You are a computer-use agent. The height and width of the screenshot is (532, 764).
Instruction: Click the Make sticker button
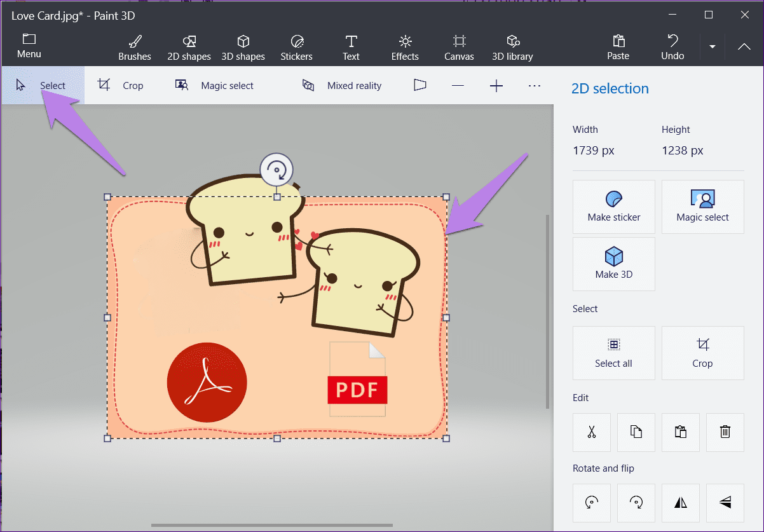pyautogui.click(x=614, y=207)
